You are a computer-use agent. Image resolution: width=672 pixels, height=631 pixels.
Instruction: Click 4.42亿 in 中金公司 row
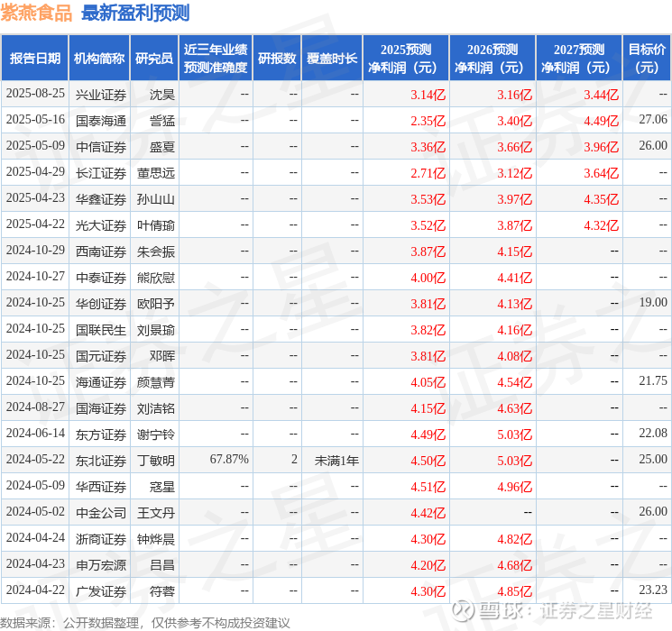click(x=428, y=513)
